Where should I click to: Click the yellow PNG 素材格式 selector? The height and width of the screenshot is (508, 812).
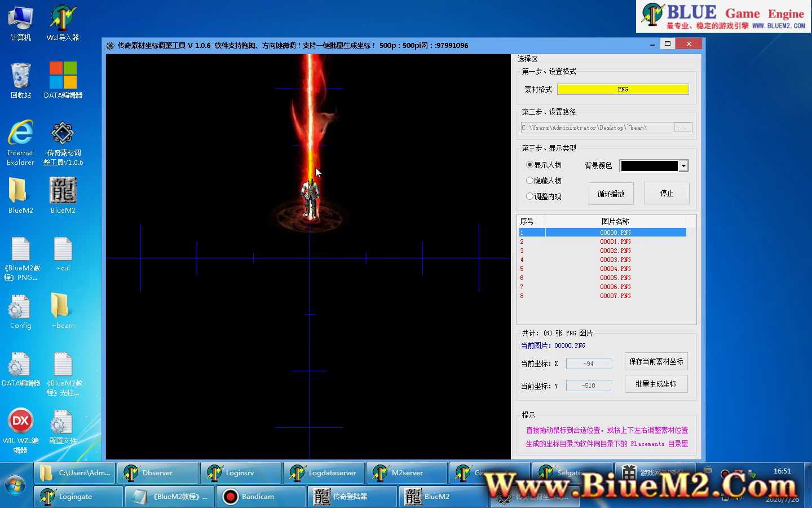(x=623, y=89)
